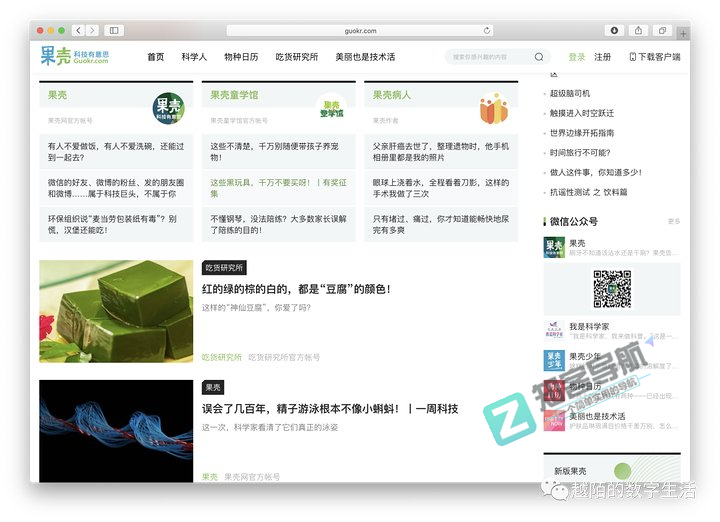This screenshot has height=522, width=720.
Task: Open the 果壳 column title
Action: pos(57,95)
